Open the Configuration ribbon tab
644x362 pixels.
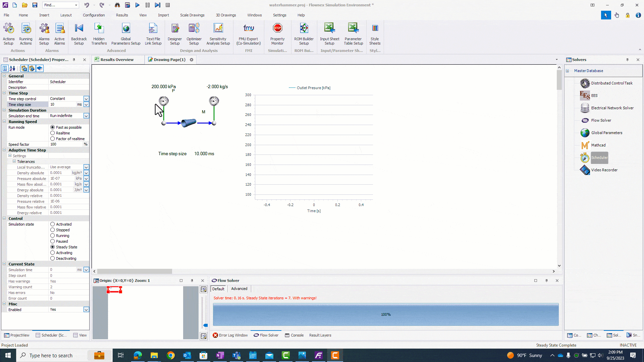(x=94, y=15)
